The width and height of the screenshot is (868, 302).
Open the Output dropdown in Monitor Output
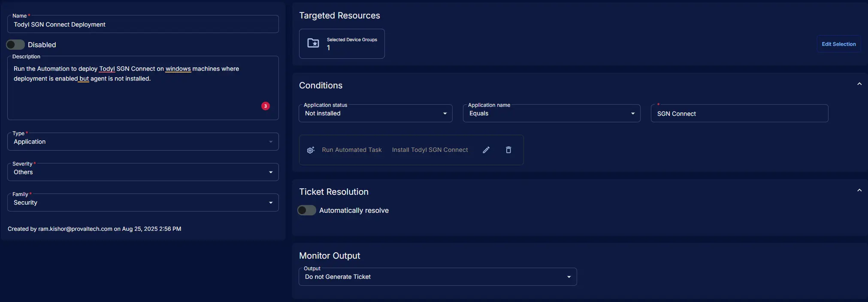coord(438,277)
